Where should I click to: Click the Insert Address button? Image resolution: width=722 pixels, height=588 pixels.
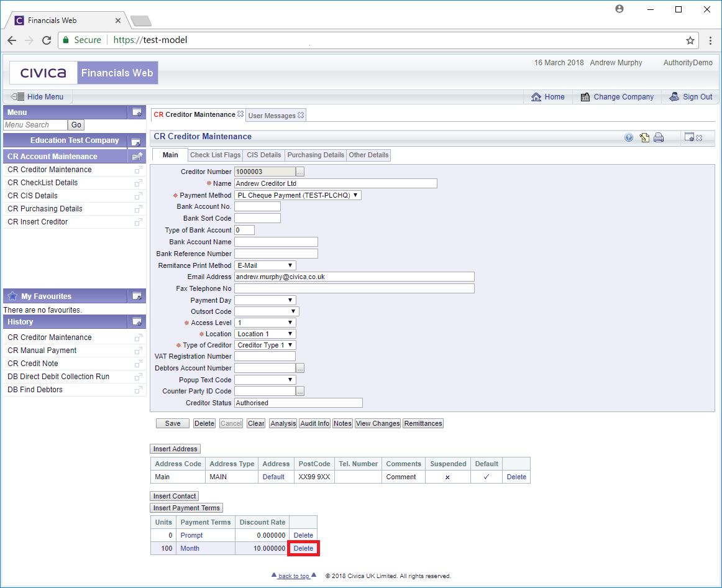[175, 449]
